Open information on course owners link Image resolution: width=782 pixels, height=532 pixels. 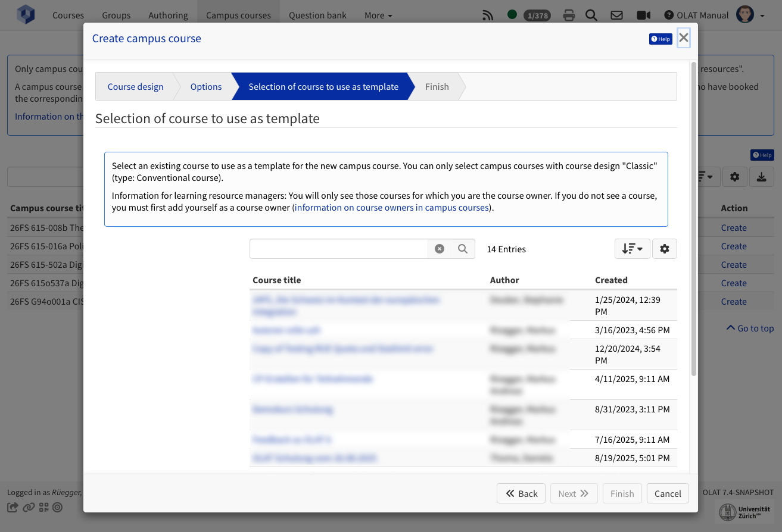pyautogui.click(x=391, y=208)
